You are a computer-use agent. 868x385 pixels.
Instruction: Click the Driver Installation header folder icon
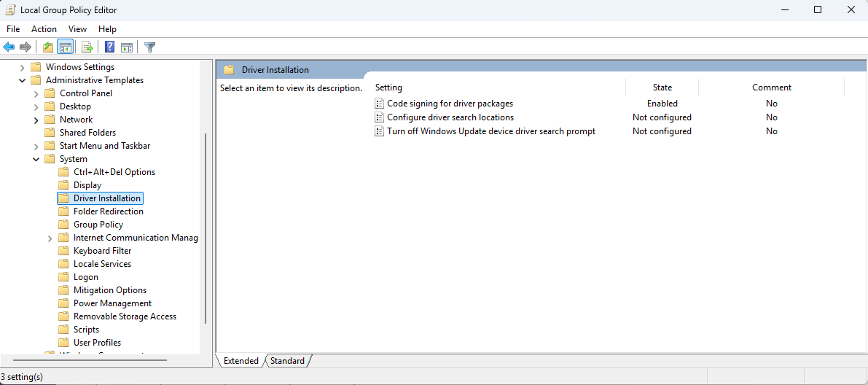pyautogui.click(x=229, y=70)
